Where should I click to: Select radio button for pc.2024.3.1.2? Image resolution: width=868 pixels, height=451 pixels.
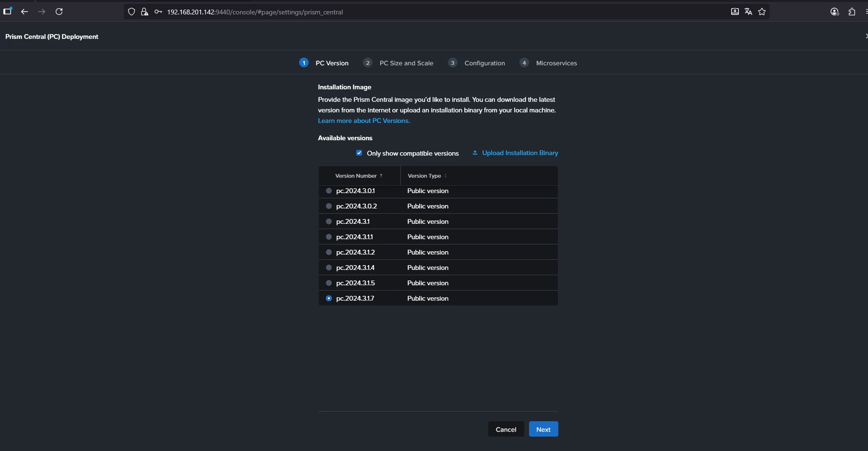[x=329, y=252]
